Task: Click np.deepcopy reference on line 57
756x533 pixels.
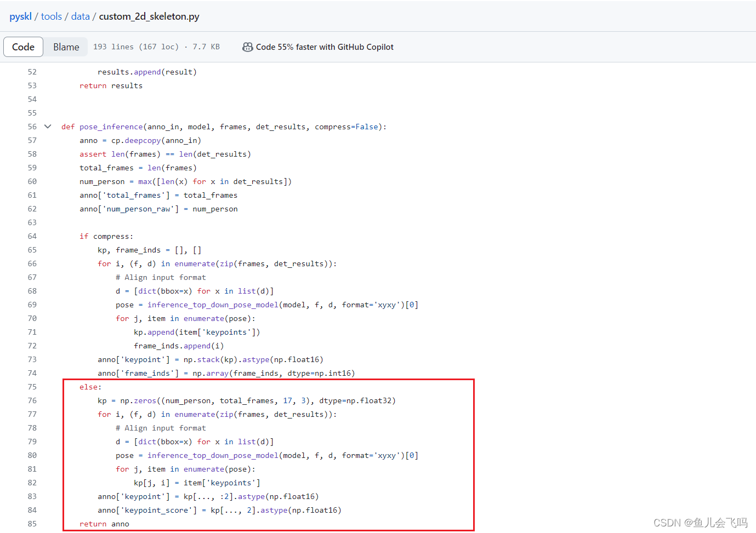Action: pos(142,140)
